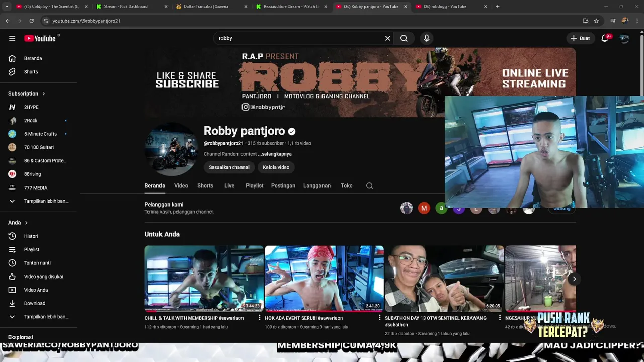This screenshot has height=362, width=644.
Task: Show next videos with the carousel arrow
Action: point(574,279)
